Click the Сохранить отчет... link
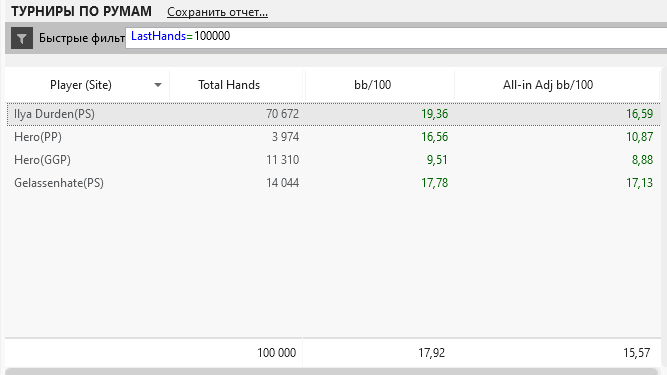Screen dimensions: 667x375 217,12
